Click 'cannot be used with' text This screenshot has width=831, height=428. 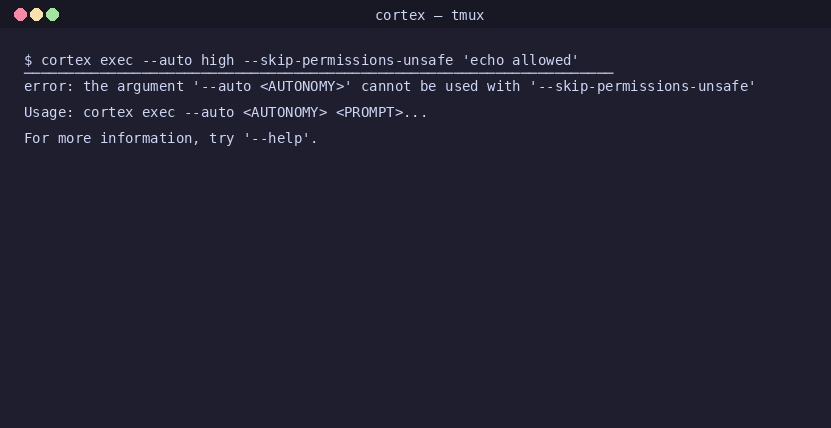click(440, 86)
